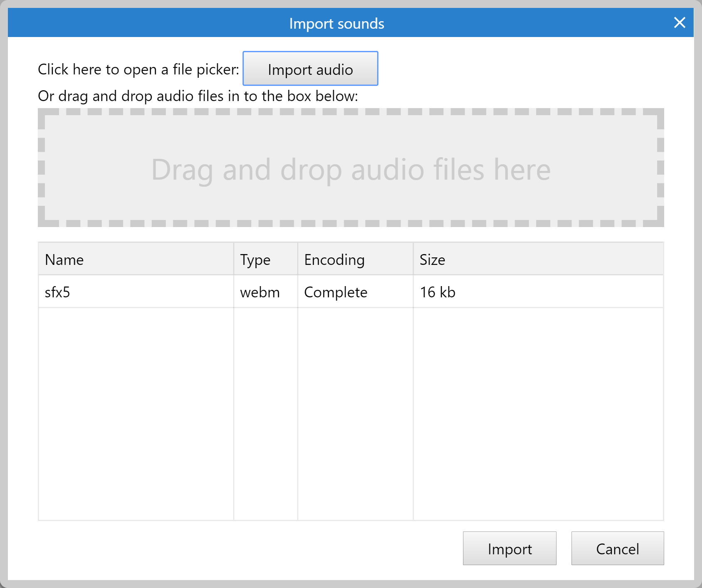Click the Encoding column header
This screenshot has height=588, width=702.
point(334,259)
